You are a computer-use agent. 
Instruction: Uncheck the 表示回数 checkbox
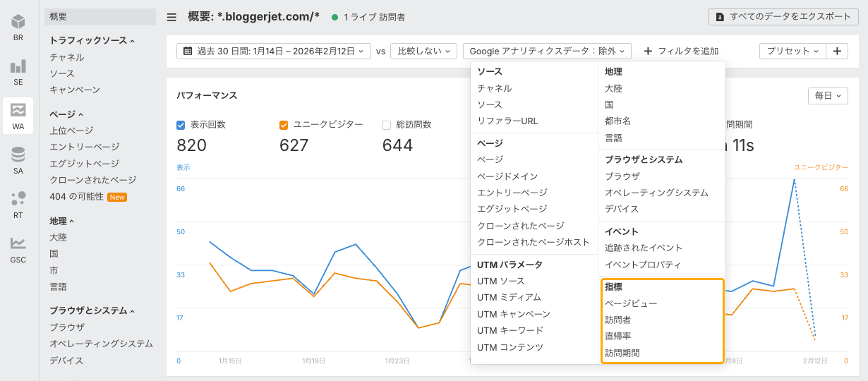tap(181, 125)
